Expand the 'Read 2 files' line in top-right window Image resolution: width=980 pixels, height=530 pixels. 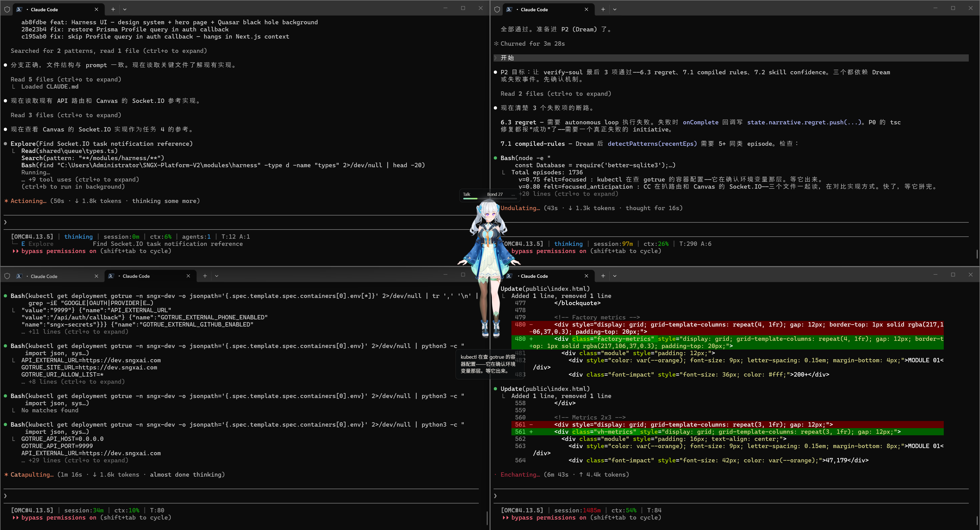coord(556,94)
